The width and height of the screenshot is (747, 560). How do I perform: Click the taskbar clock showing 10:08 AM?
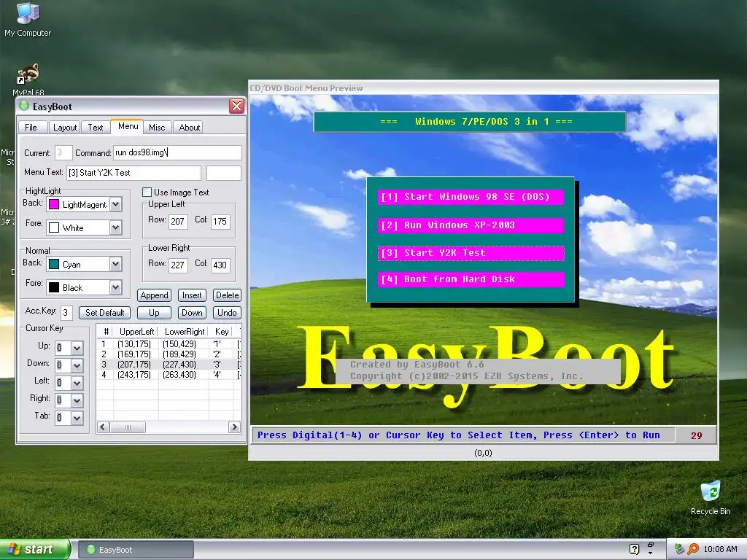tap(720, 549)
